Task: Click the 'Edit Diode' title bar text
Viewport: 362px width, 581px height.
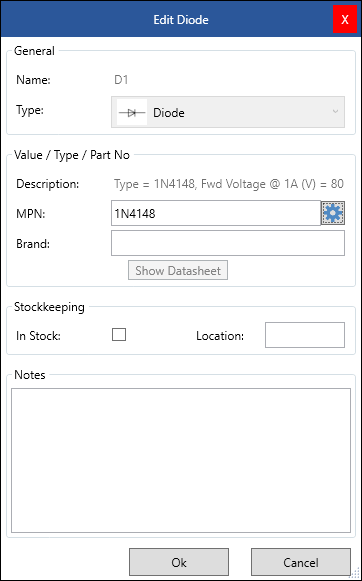Action: 181,20
